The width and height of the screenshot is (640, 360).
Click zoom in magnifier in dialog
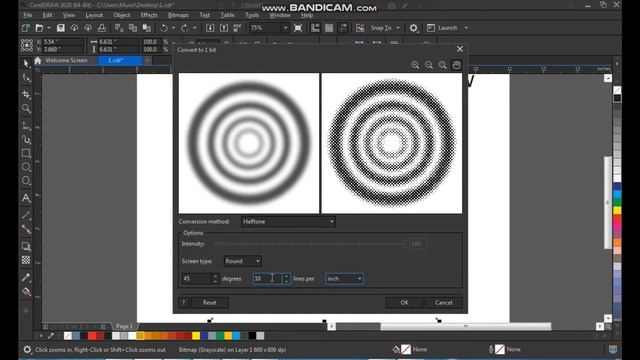pos(415,65)
